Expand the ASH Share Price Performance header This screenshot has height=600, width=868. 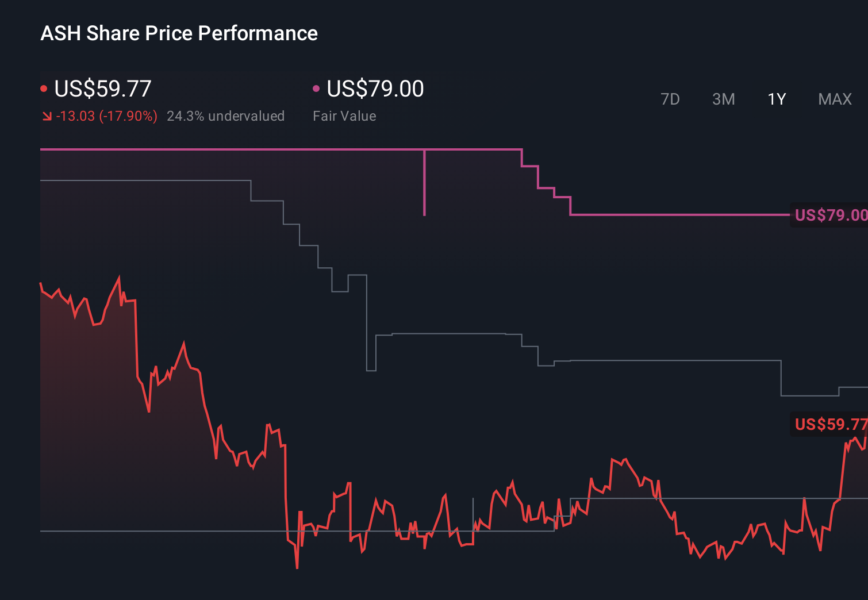pyautogui.click(x=179, y=33)
